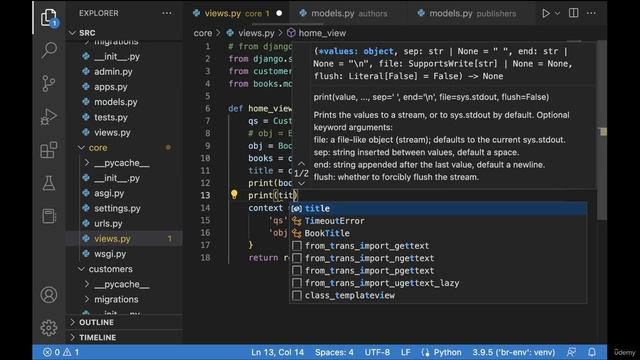
Task: Click the Run Python File play button
Action: 545,13
